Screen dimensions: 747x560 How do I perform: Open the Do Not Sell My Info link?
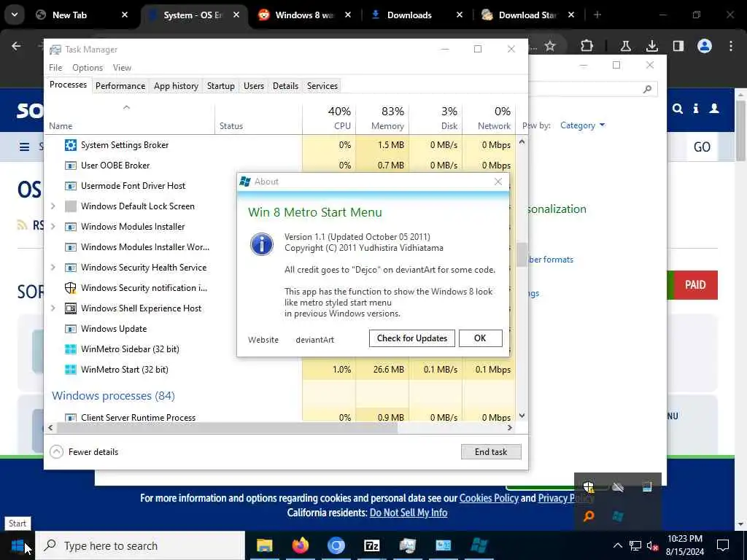(x=409, y=513)
